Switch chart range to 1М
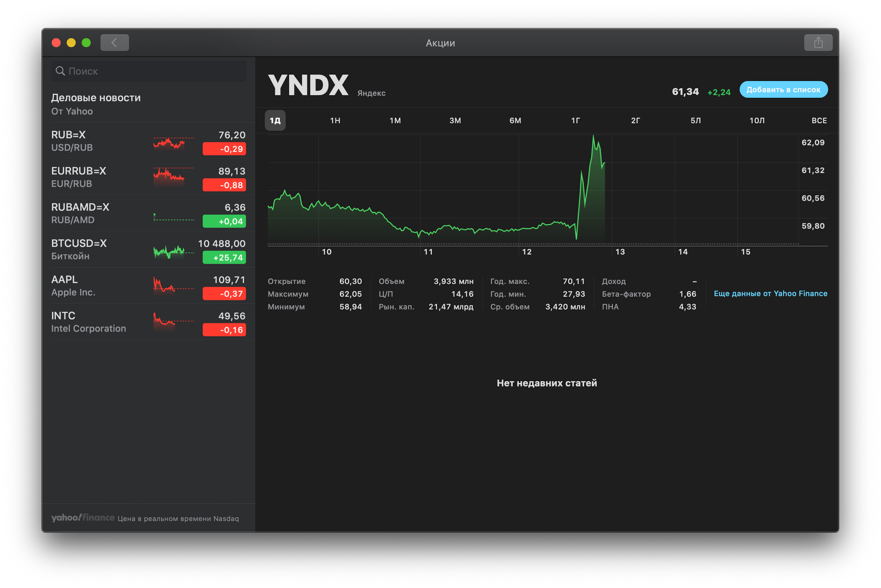The width and height of the screenshot is (881, 588). click(395, 120)
